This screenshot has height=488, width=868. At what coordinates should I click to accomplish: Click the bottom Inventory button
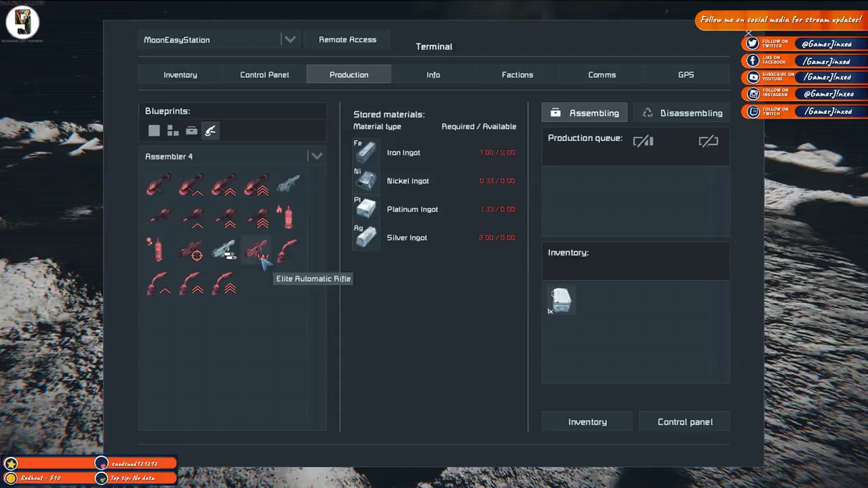click(x=587, y=422)
